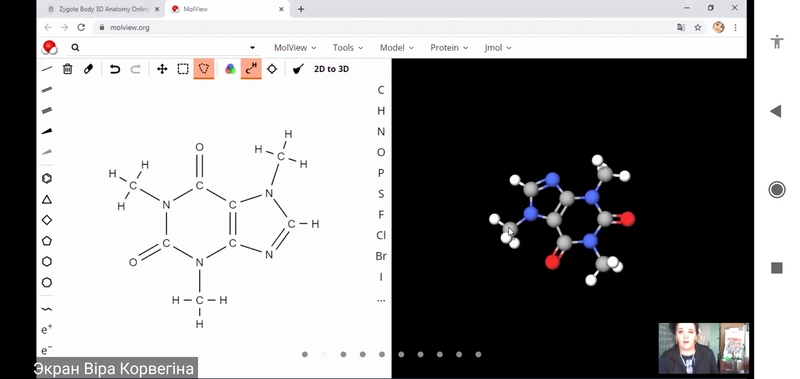Reload the browser page
This screenshot has height=379, width=800.
81,28
